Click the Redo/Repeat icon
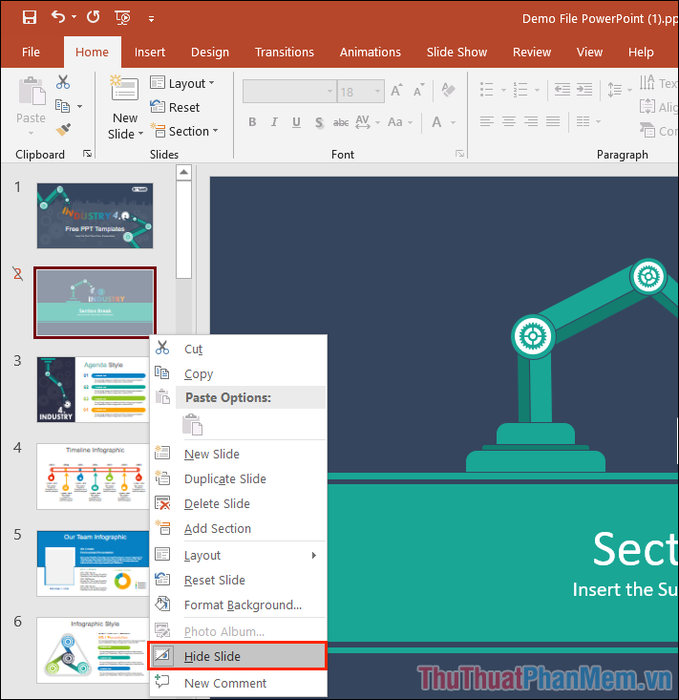 coord(93,17)
